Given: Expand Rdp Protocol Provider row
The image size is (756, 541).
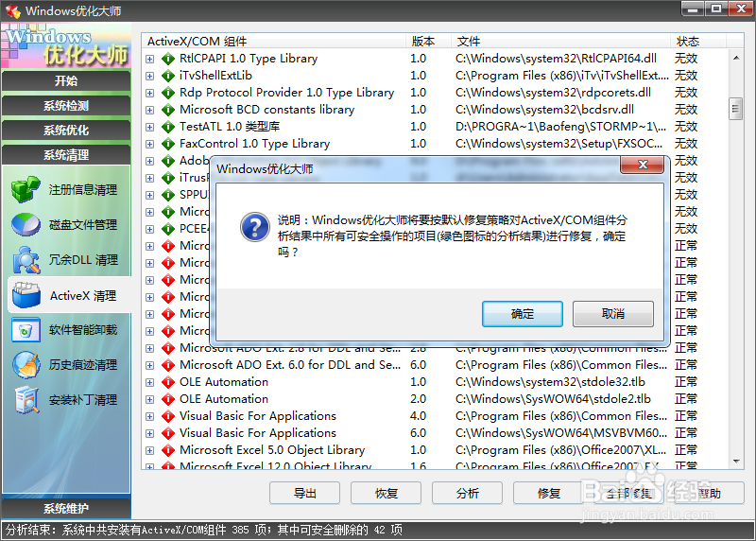Looking at the screenshot, I should (x=150, y=93).
